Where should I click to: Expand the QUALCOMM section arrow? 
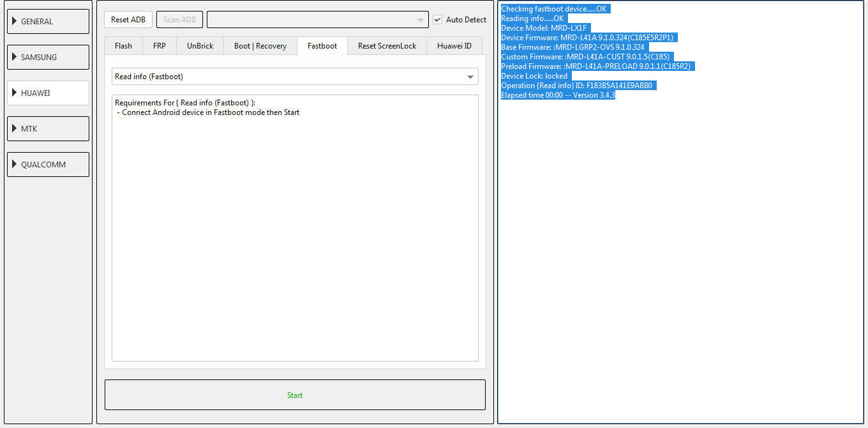point(15,164)
